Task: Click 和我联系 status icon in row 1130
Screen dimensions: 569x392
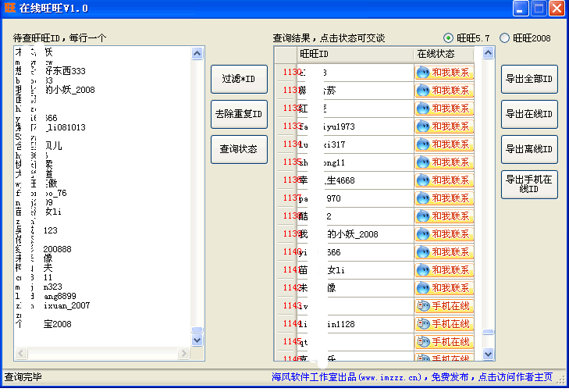Action: [444, 73]
